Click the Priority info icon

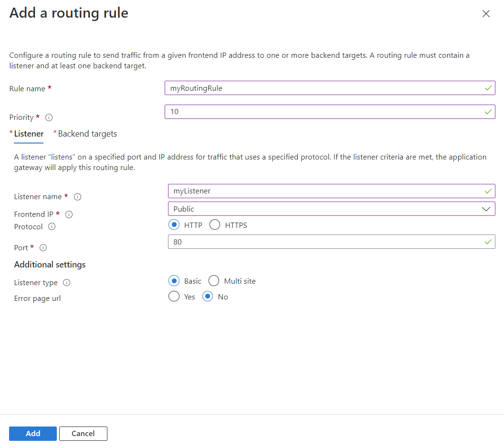49,117
